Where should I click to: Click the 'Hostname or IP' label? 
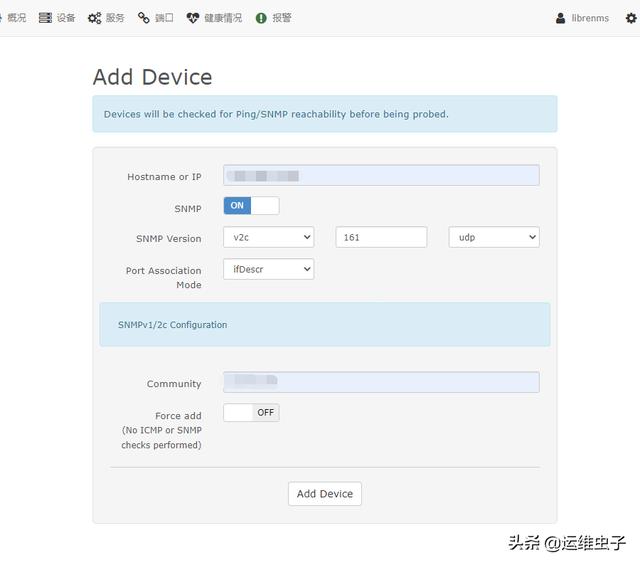coord(164,177)
